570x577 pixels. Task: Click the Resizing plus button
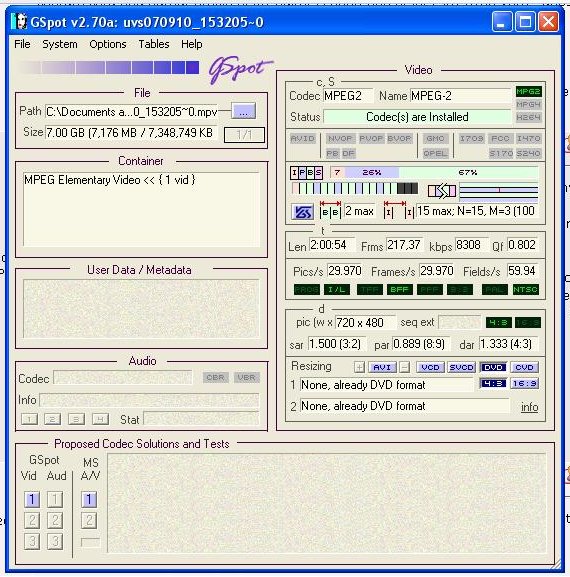pos(359,367)
